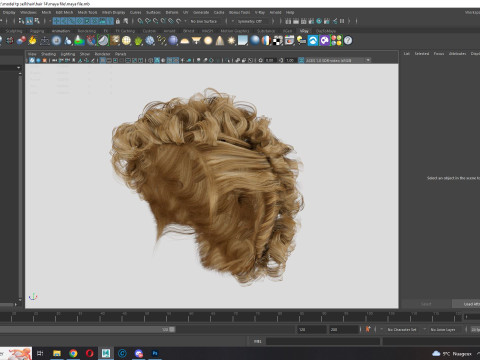Click the green fur shelf icon
This screenshot has height=360, width=480.
coord(138,41)
